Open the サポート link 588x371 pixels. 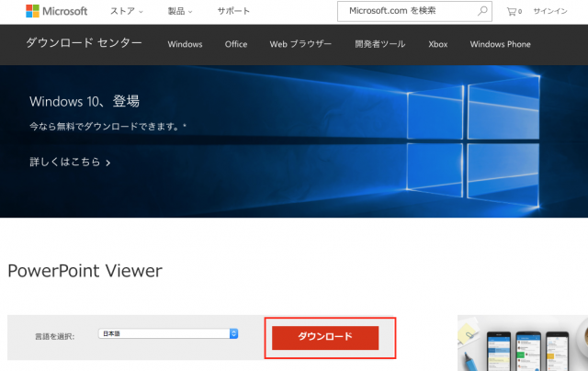click(x=232, y=12)
